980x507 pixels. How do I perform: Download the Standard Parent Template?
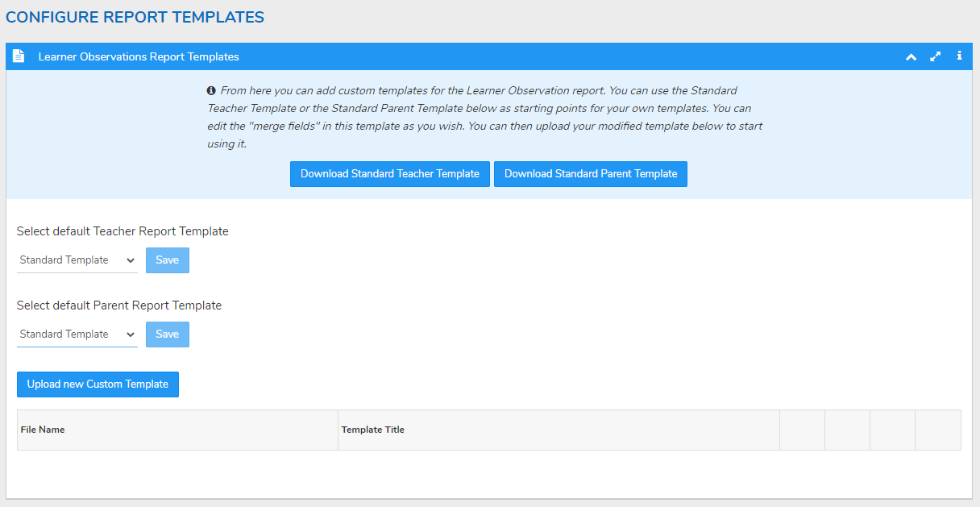[591, 174]
